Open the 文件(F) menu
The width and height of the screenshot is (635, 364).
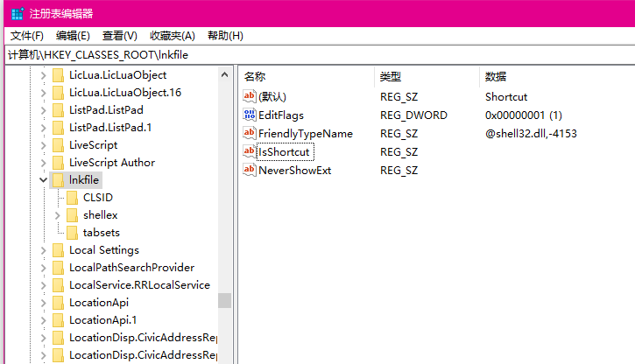click(x=27, y=36)
